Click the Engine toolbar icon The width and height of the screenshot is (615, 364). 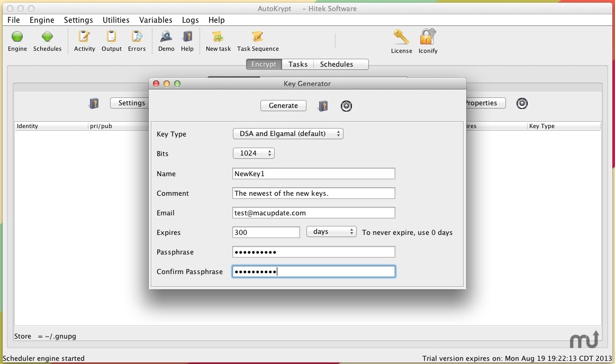(x=17, y=37)
